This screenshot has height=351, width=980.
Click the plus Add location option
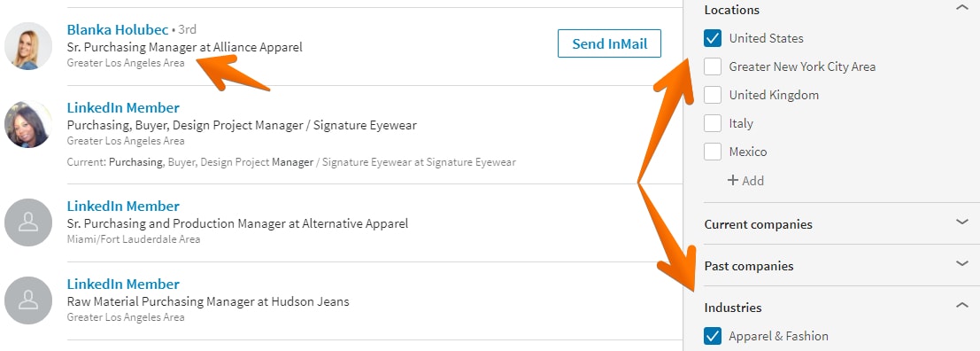tap(745, 181)
